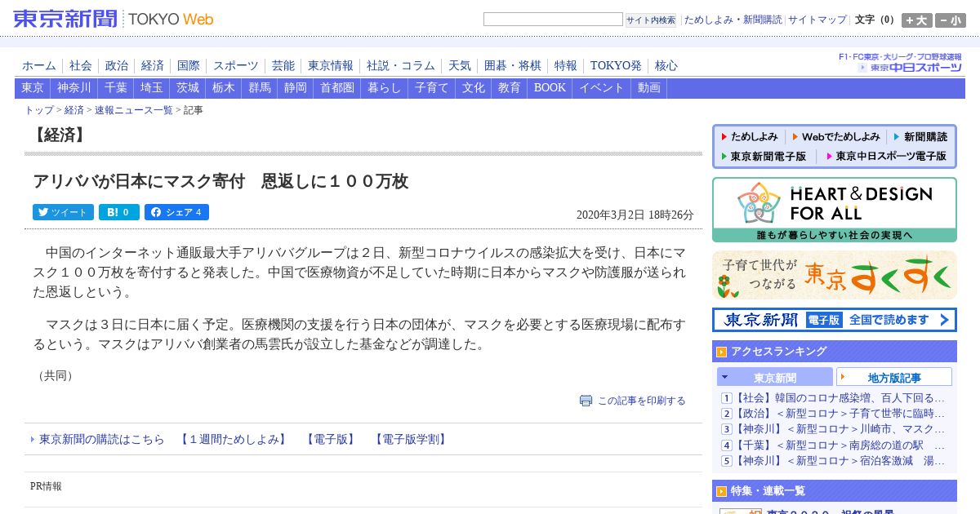Select 暮らし in the blue bar
This screenshot has width=980, height=514.
pyautogui.click(x=385, y=88)
